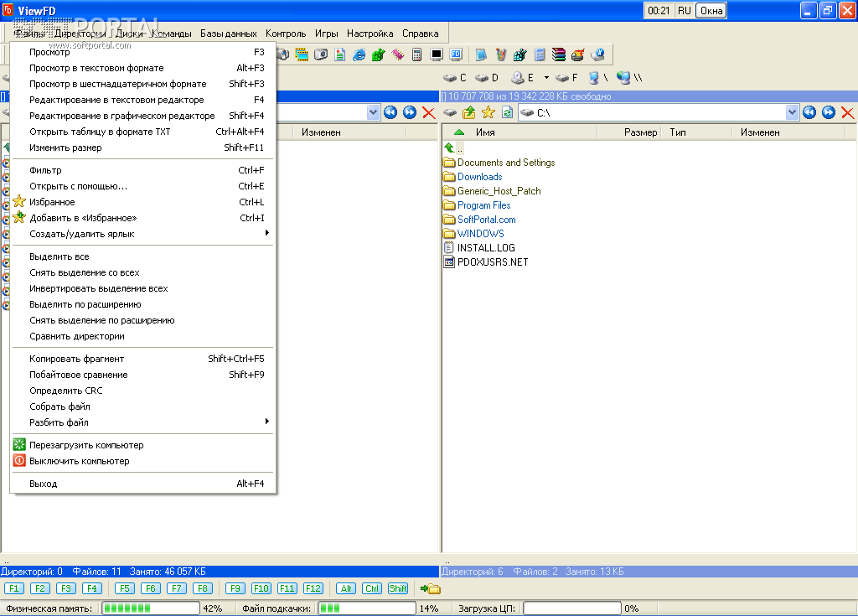
Task: Click the Окна button in title bar
Action: coord(711,11)
